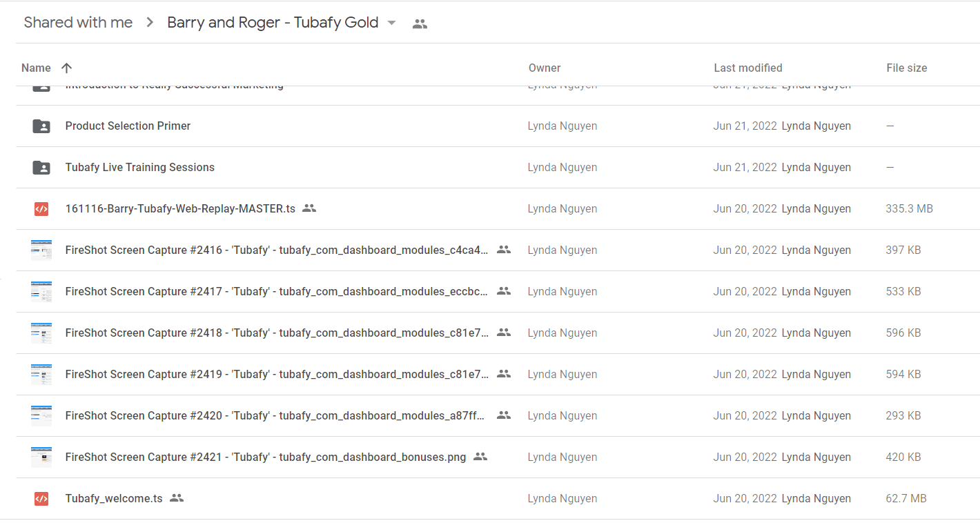Click the 335.3 MB file size value
Viewport: 980px width, 523px height.
[909, 208]
